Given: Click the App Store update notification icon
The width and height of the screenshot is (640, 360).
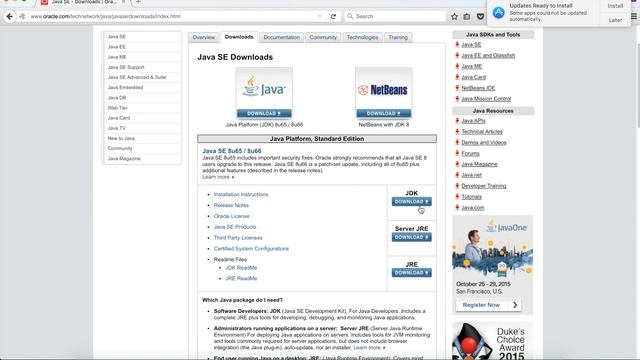Looking at the screenshot, I should (498, 12).
